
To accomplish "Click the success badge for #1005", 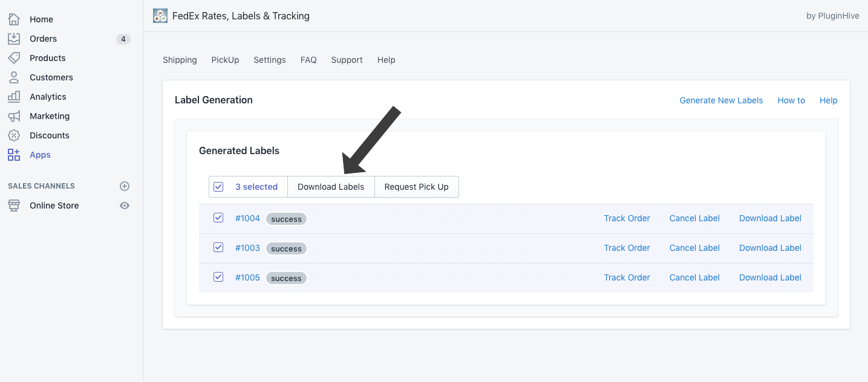I will [286, 278].
